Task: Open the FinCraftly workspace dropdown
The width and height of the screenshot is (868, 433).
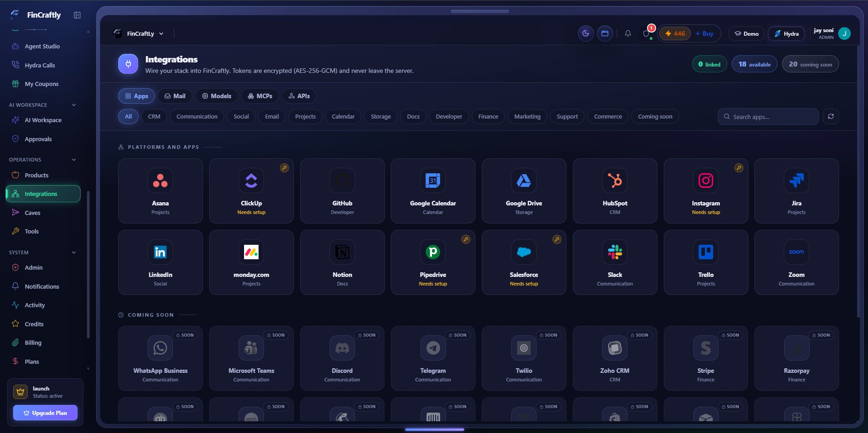Action: [x=138, y=33]
